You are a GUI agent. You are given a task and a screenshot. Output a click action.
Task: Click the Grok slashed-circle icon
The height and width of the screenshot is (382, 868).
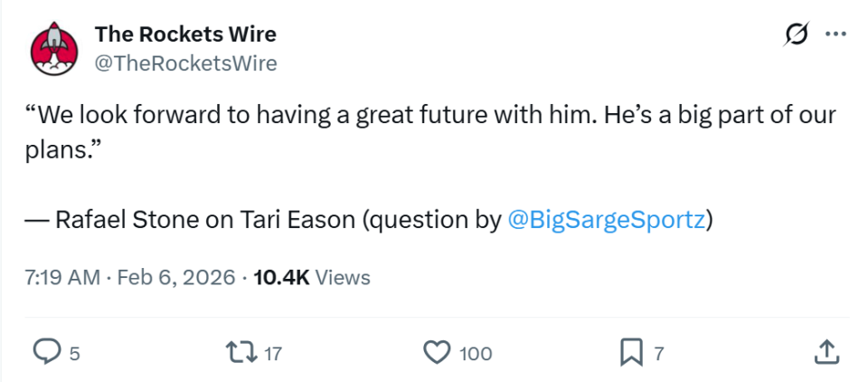pos(797,34)
